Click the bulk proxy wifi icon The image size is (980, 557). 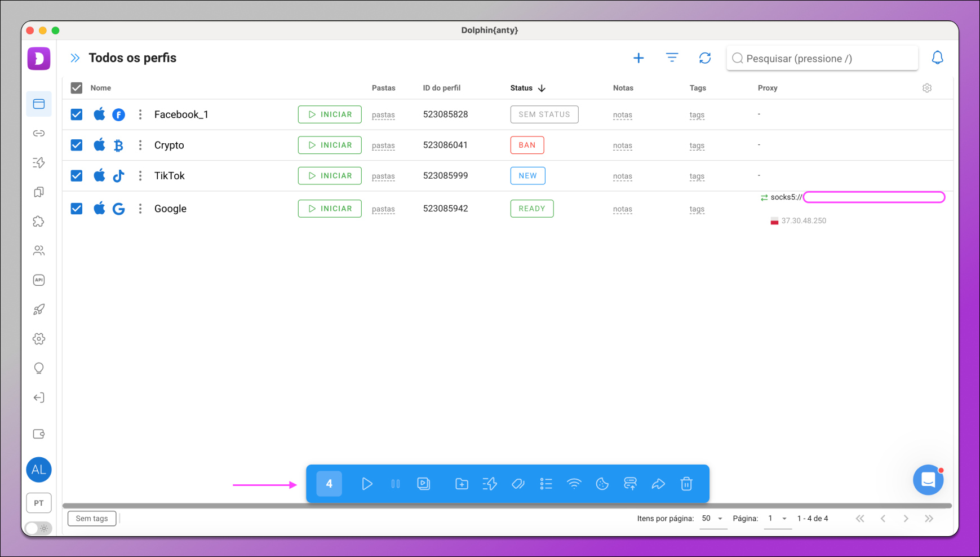574,484
